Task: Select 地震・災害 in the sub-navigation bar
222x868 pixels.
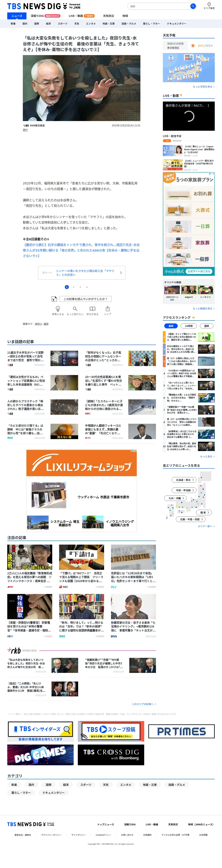Action: [109, 24]
